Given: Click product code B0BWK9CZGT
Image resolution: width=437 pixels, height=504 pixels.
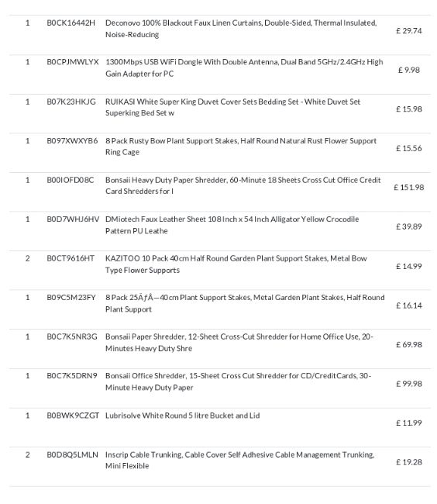Looking at the screenshot, I should click(73, 416).
